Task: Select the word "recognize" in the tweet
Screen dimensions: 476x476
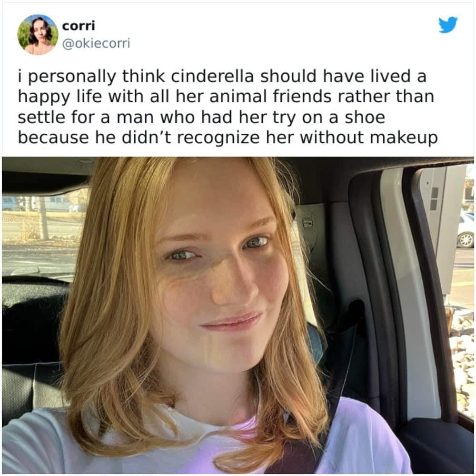Action: pyautogui.click(x=218, y=138)
